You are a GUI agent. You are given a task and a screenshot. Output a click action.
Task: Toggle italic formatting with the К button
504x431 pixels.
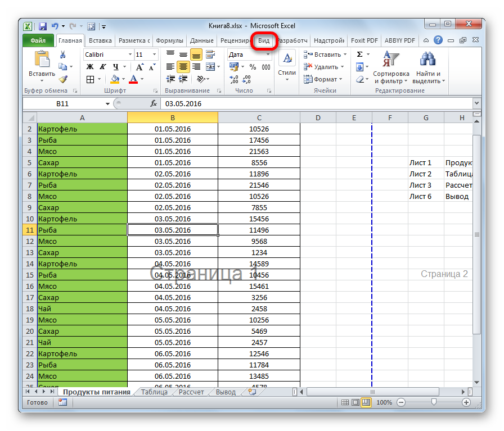tap(100, 67)
